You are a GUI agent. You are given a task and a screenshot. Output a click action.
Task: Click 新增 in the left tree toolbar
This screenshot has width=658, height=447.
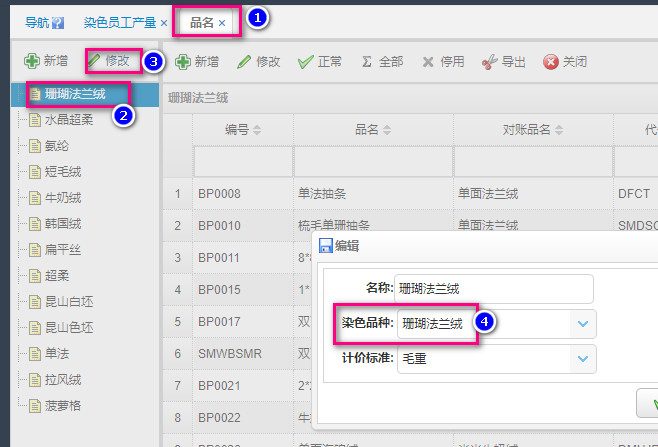click(x=46, y=61)
